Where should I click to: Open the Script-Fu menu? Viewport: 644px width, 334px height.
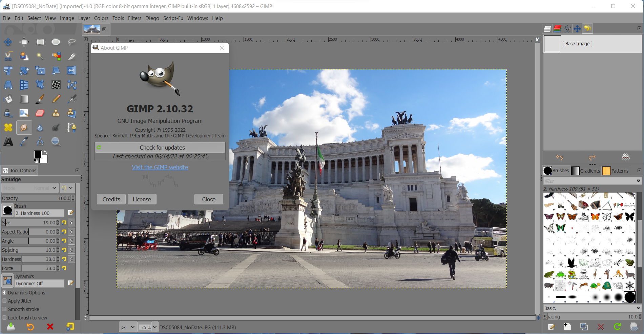pos(173,18)
